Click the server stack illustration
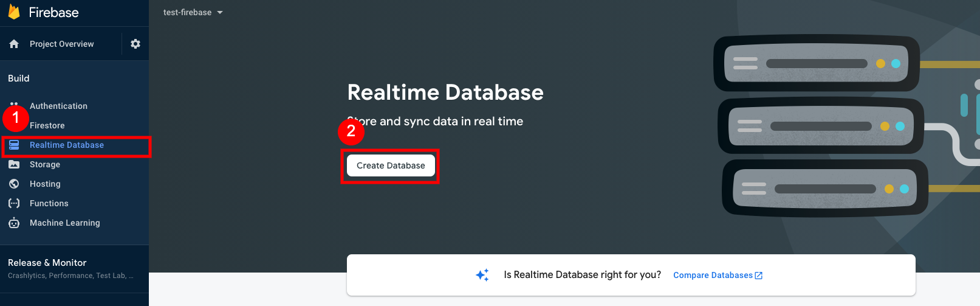 820,126
